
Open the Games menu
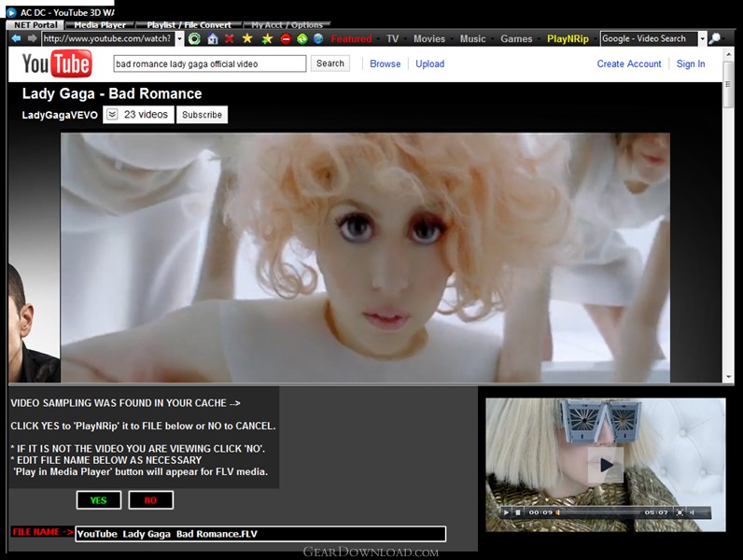[x=516, y=39]
